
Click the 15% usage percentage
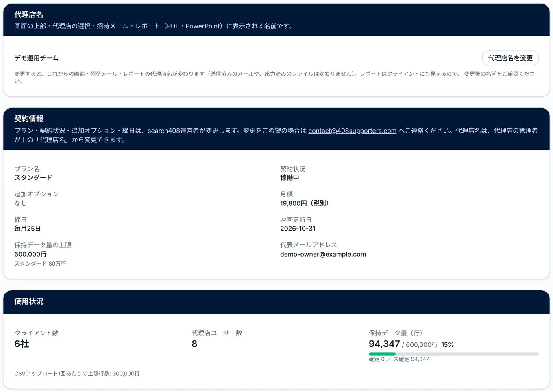pos(448,345)
